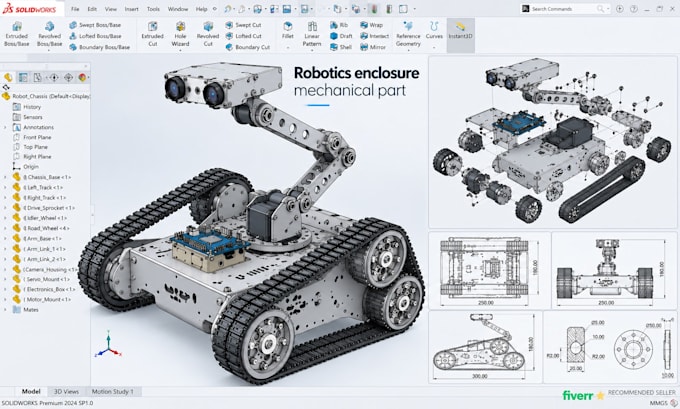Select Front Plane in the tree
The image size is (680, 409).
37,137
